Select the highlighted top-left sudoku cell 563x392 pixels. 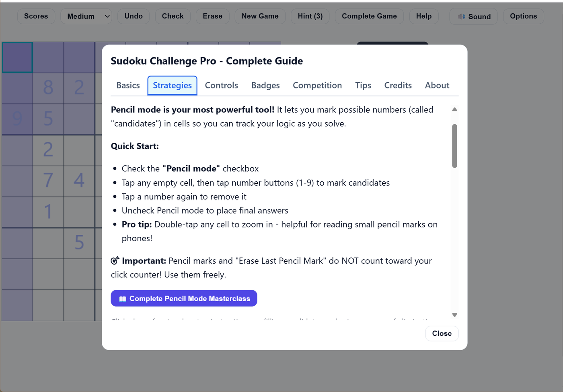coord(17,57)
